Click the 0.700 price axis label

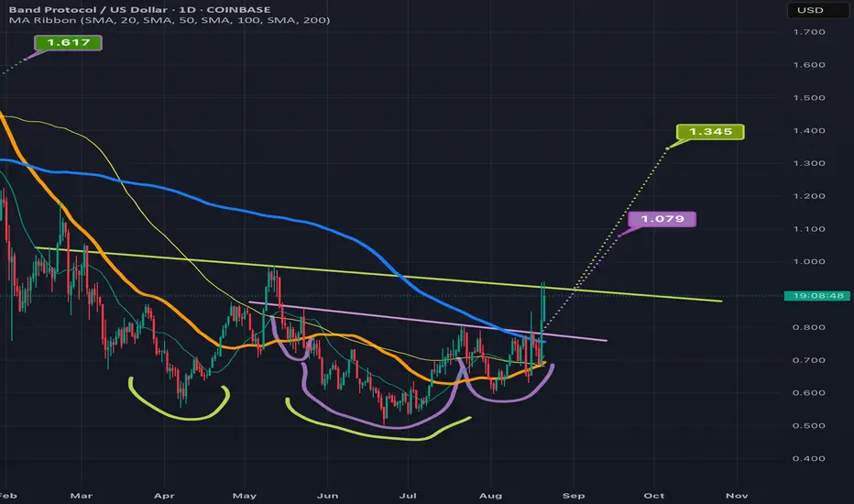pos(809,360)
